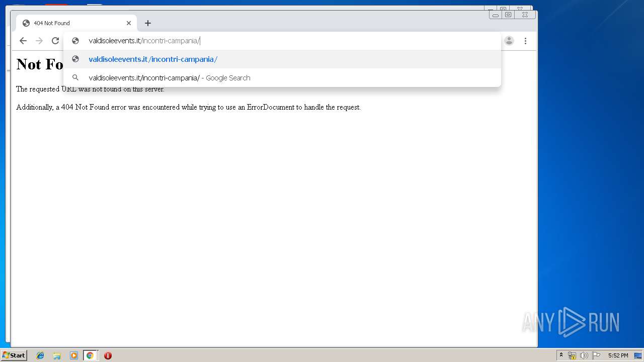The height and width of the screenshot is (362, 644).
Task: Click the magnifier icon in search suggestion
Action: point(75,78)
